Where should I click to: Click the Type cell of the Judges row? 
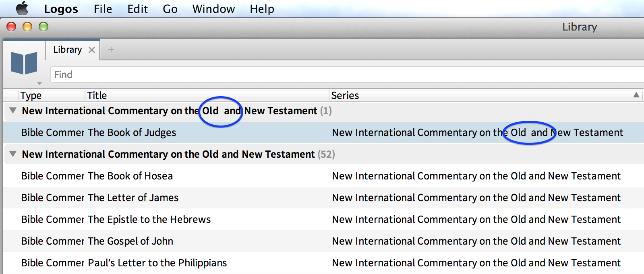click(52, 132)
